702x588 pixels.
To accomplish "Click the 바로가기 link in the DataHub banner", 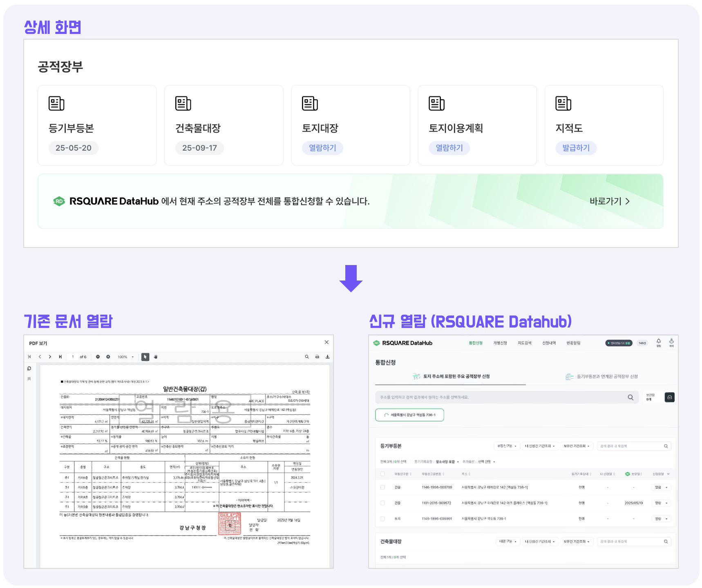I will pyautogui.click(x=610, y=201).
